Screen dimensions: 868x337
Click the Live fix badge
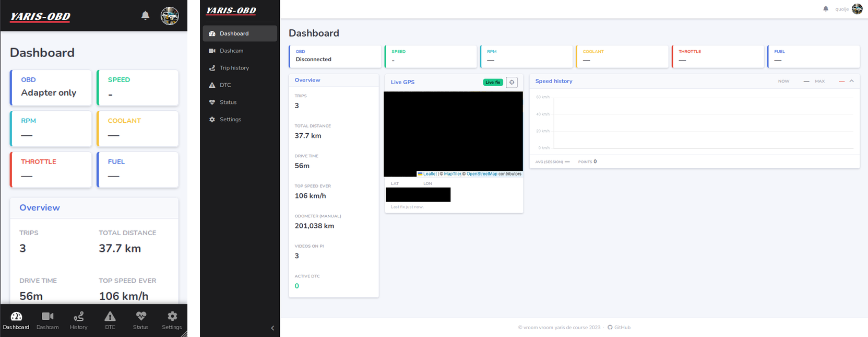pyautogui.click(x=493, y=82)
